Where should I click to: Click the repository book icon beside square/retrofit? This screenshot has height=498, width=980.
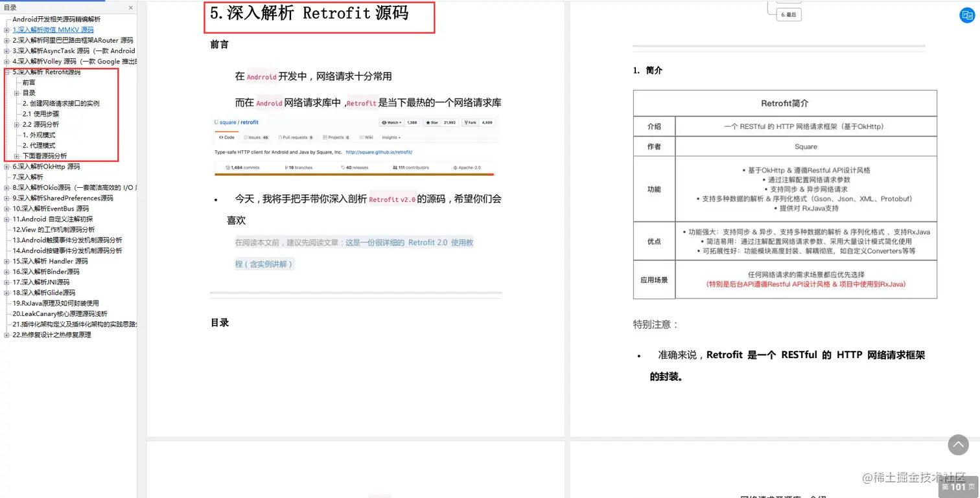216,122
